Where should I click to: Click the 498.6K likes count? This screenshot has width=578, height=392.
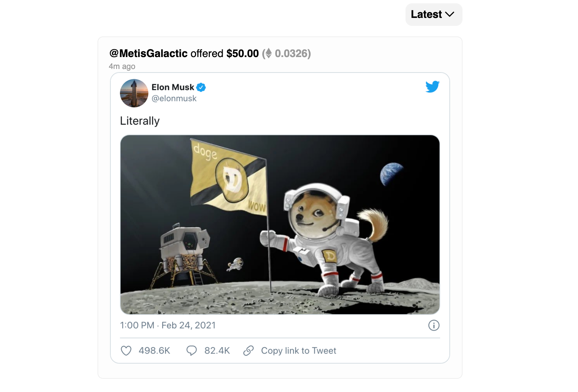tap(154, 351)
